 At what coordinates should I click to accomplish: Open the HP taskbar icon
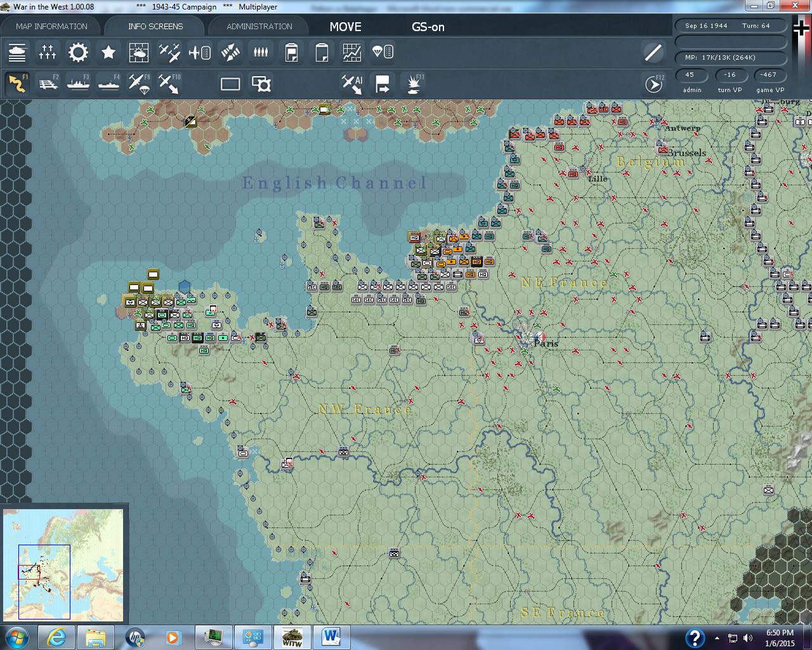[136, 637]
